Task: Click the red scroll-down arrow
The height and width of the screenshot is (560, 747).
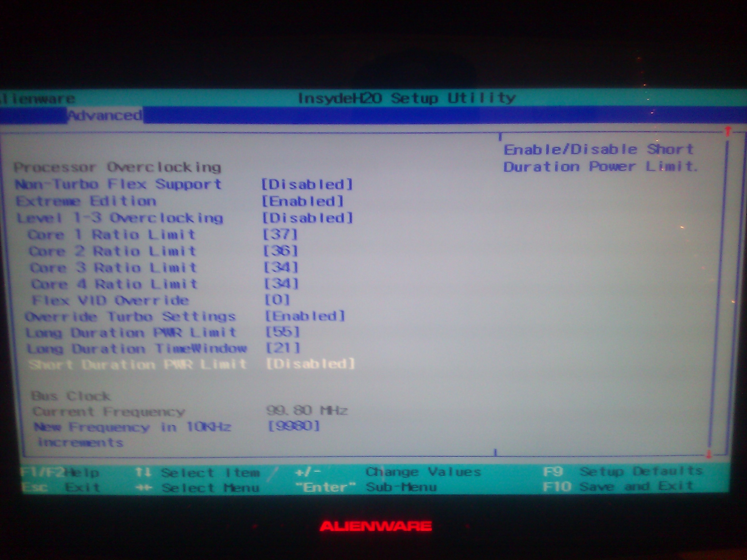Action: pos(709,454)
